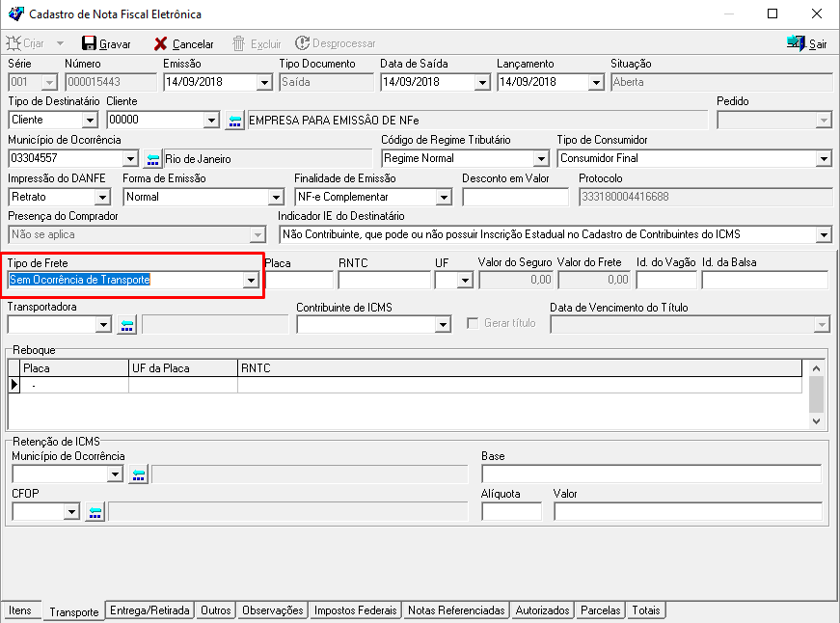Image resolution: width=840 pixels, height=623 pixels.
Task: Click the Gravar save icon
Action: [x=90, y=43]
